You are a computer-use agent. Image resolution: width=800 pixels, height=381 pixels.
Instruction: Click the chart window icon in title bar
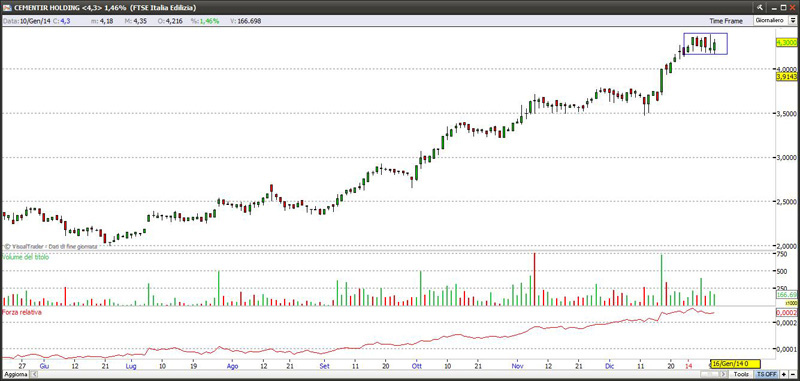(6, 7)
